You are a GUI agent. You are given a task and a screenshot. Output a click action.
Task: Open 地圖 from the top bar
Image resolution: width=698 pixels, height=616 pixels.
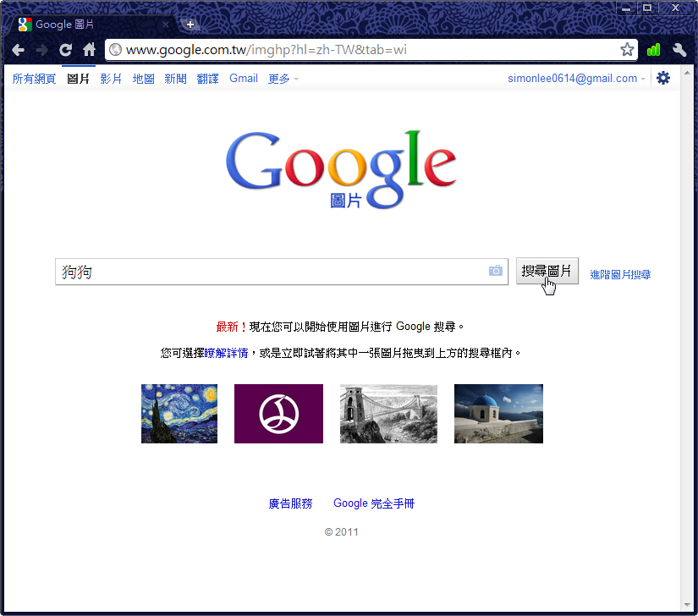tap(143, 79)
